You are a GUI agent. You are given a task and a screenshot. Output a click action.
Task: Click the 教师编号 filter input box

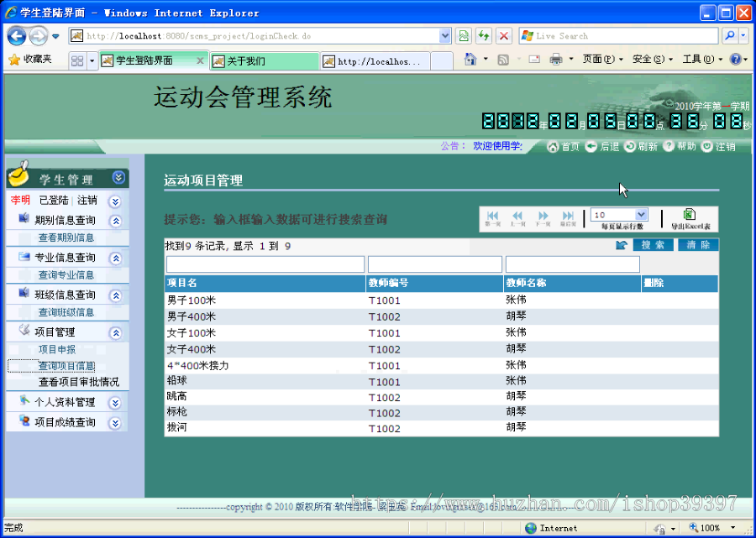[435, 264]
